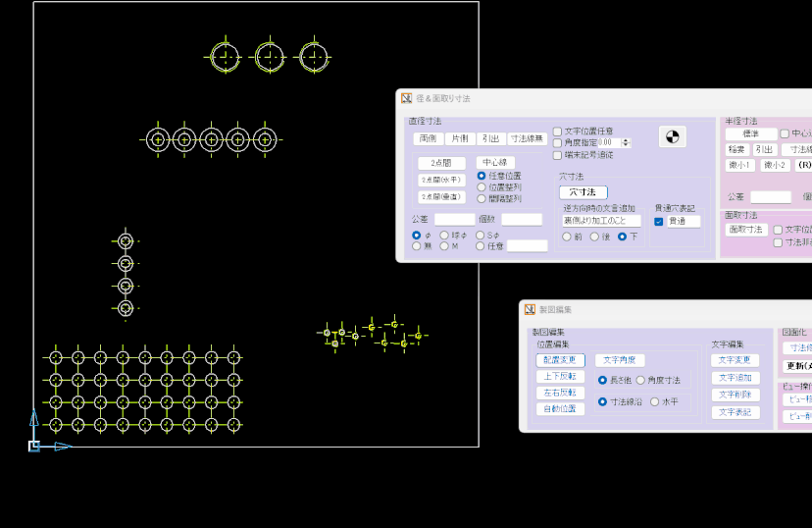Click the UCS origin icon in drawing

pyautogui.click(x=34, y=446)
